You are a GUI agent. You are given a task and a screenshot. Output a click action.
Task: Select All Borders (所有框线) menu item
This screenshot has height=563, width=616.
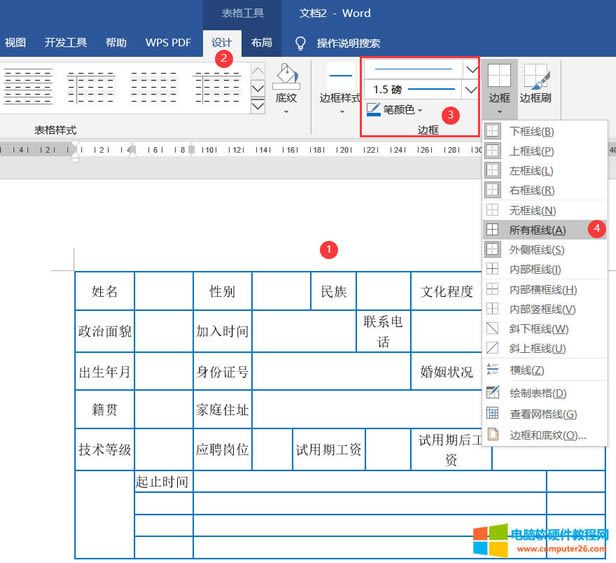click(x=537, y=230)
